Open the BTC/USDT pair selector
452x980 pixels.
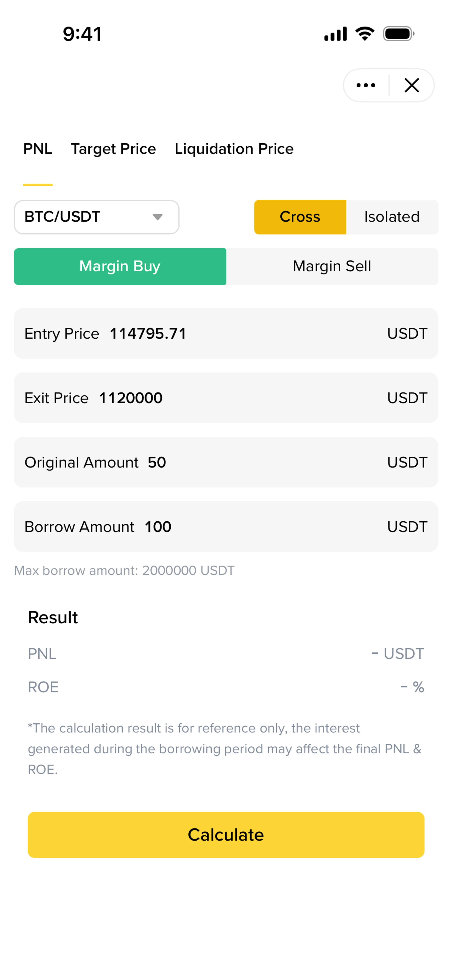click(97, 217)
